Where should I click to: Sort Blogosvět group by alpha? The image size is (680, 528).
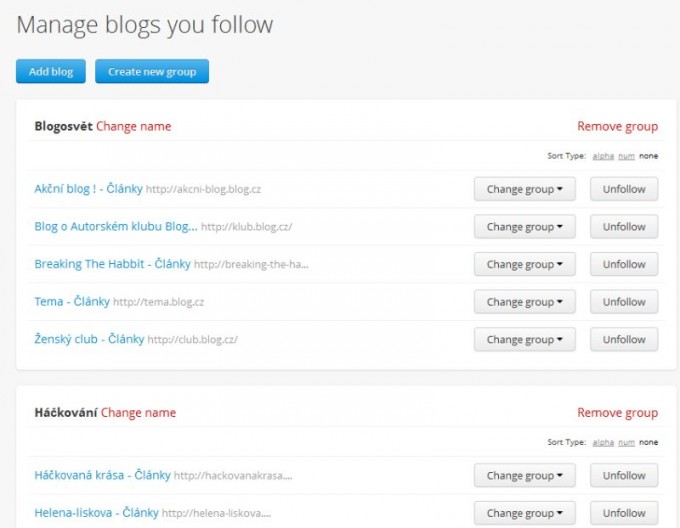click(x=603, y=156)
